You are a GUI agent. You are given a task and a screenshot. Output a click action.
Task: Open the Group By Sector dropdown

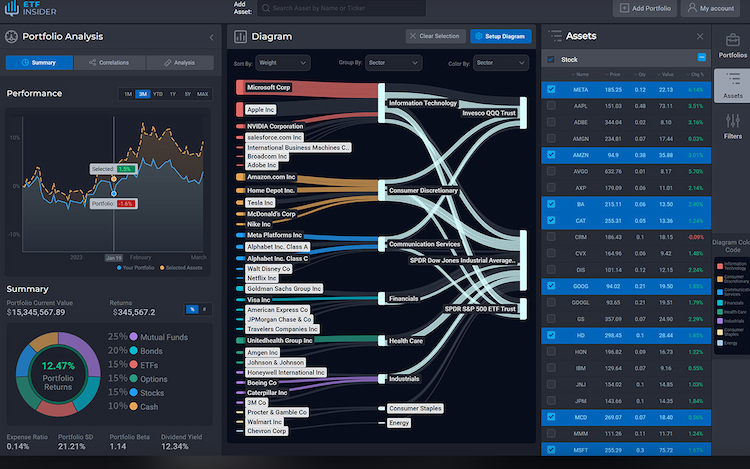(x=388, y=62)
